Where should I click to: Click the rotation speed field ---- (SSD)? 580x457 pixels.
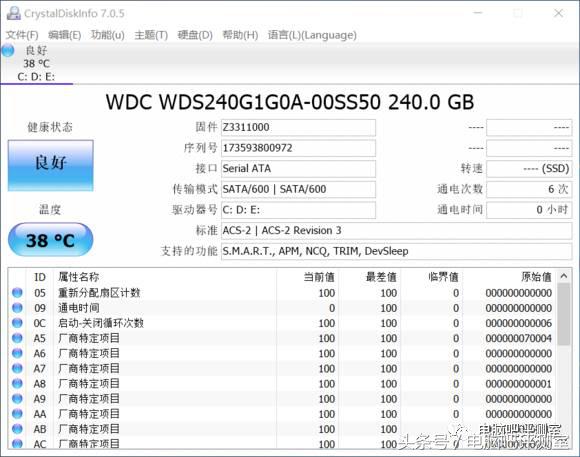[x=529, y=169]
